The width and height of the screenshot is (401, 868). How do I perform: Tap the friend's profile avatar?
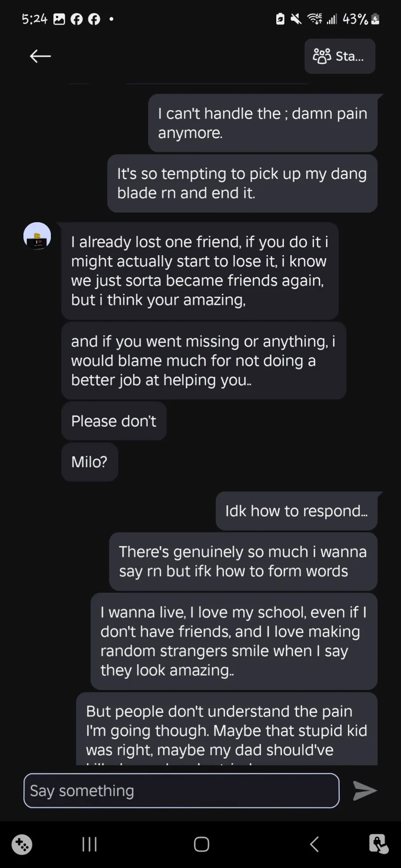point(37,236)
